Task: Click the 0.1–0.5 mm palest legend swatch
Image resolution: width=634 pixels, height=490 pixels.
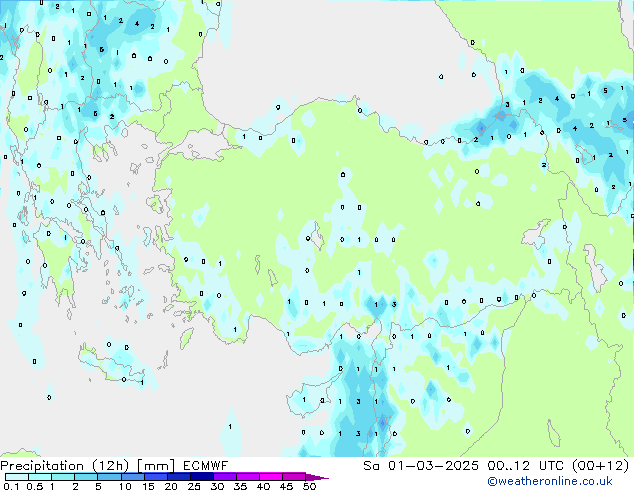Action: click(x=17, y=477)
